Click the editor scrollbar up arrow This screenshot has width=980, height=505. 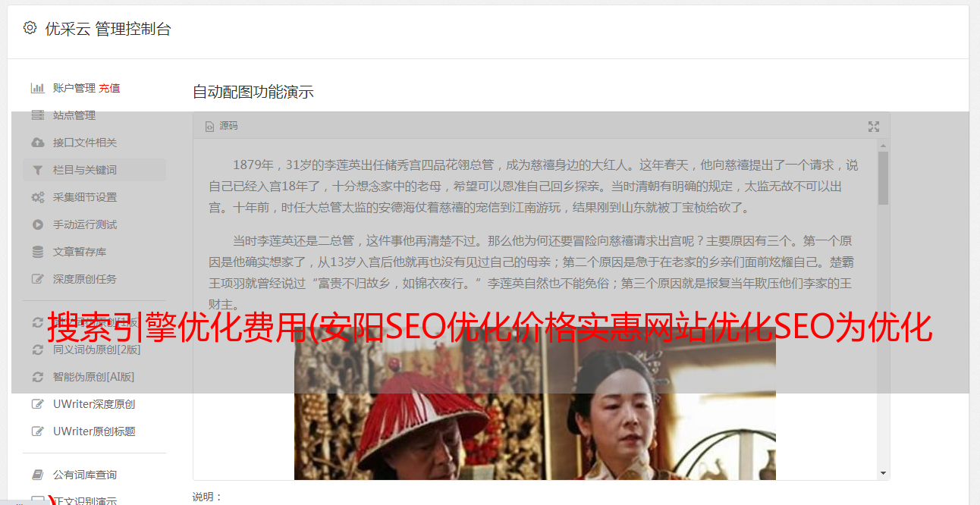tap(883, 144)
